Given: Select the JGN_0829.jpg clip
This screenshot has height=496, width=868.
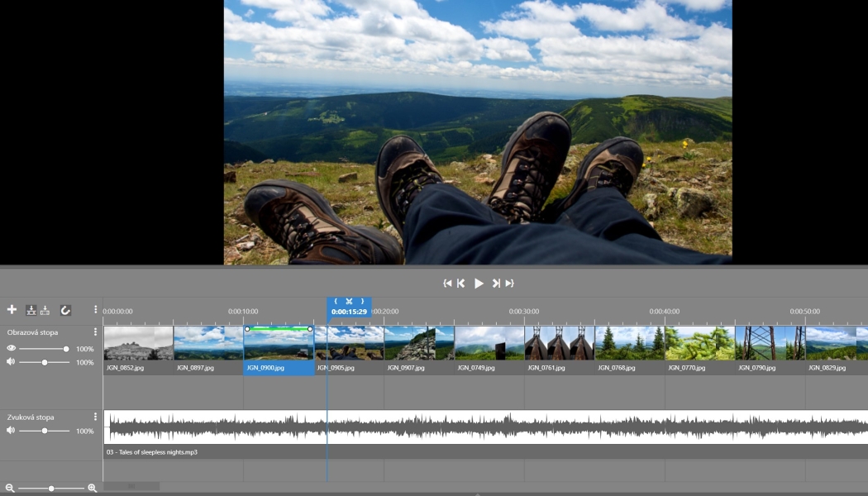Looking at the screenshot, I should (837, 350).
